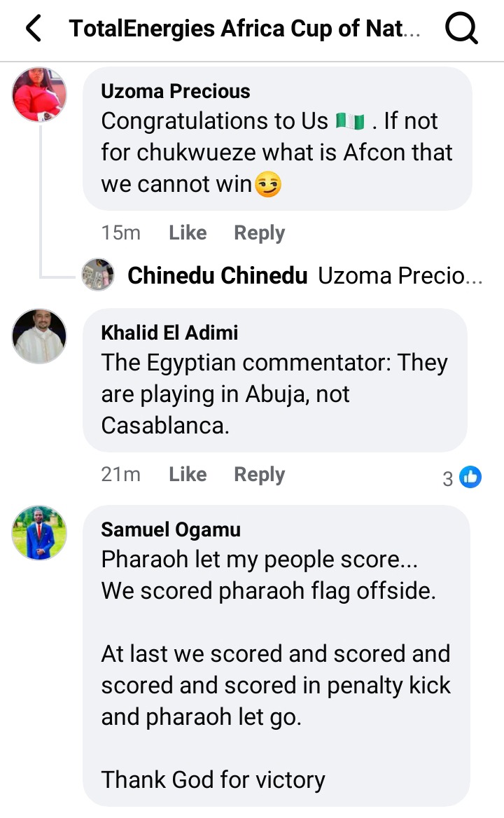Screen dimensions: 504x818
Task: Reply to Uzoma Precious's comment
Action: pyautogui.click(x=259, y=233)
